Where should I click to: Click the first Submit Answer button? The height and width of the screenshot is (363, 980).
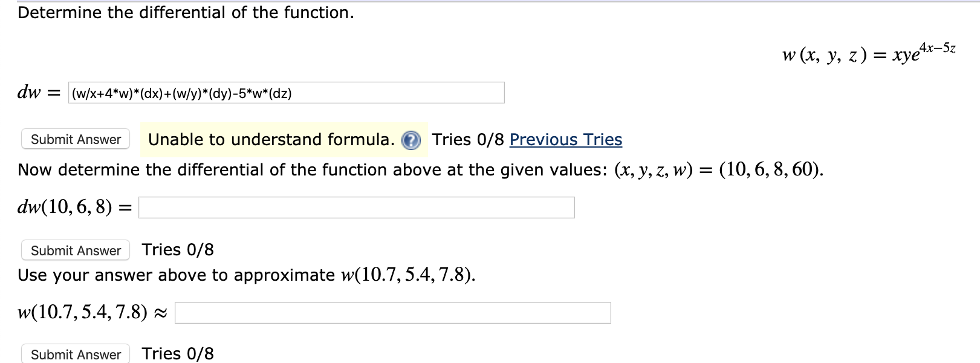(x=74, y=139)
